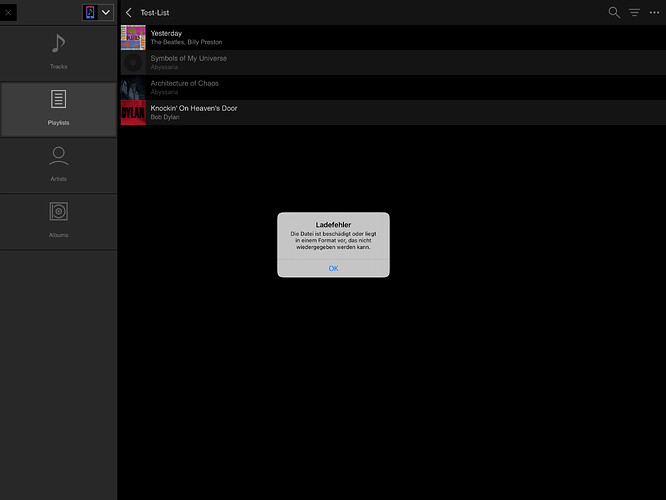Click the Bob Dylan album cover thumbnail

pos(133,113)
